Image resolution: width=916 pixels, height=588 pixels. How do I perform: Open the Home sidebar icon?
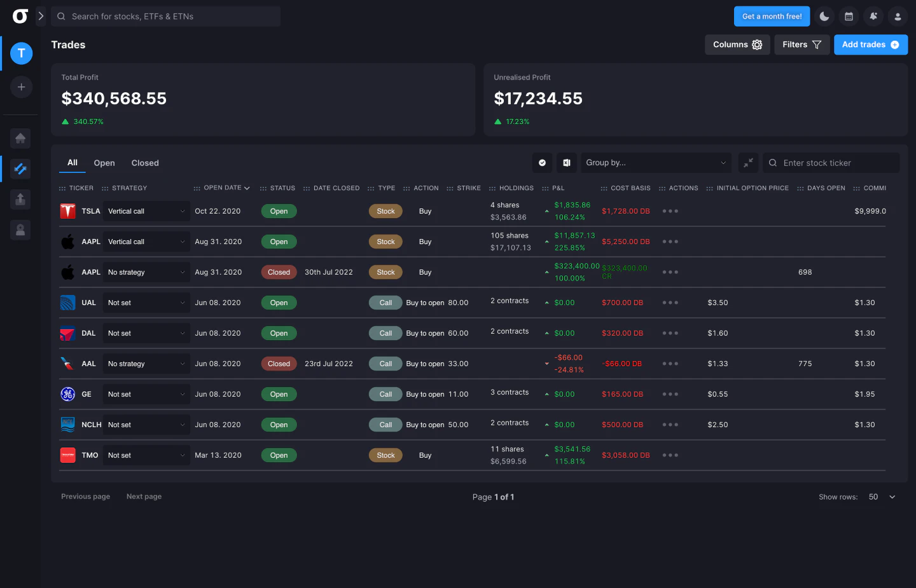20,138
